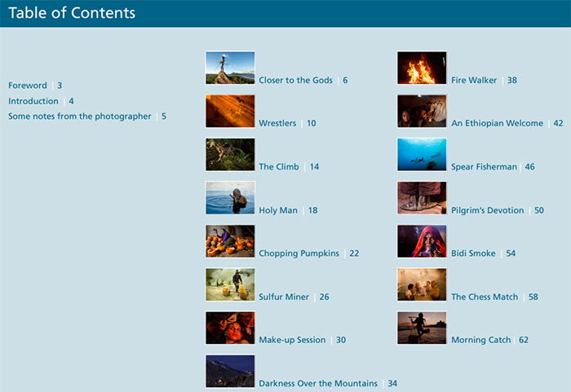Open the Closer to the Gods thumbnail
571x392 pixels.
pos(230,68)
